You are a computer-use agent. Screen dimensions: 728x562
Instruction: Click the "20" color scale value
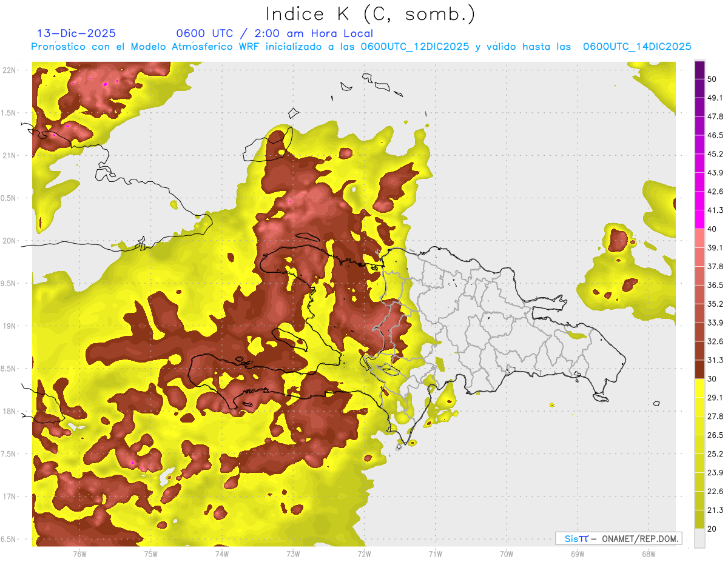click(712, 529)
